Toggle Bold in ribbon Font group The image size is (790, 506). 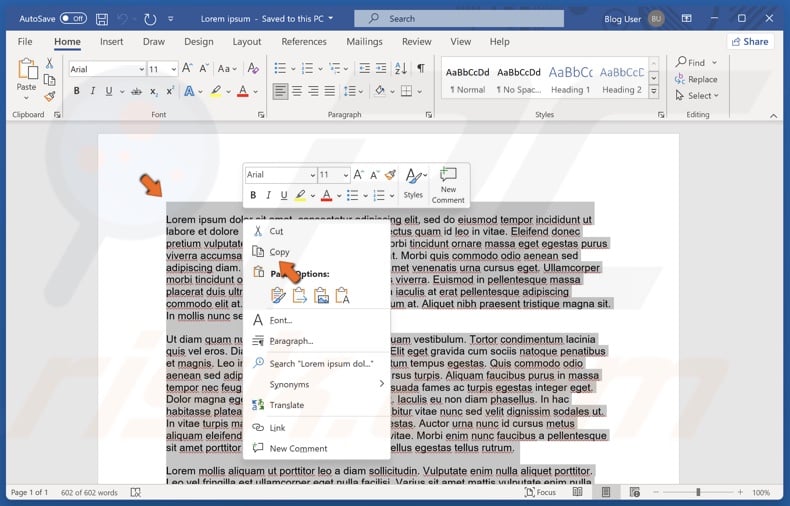tap(77, 91)
